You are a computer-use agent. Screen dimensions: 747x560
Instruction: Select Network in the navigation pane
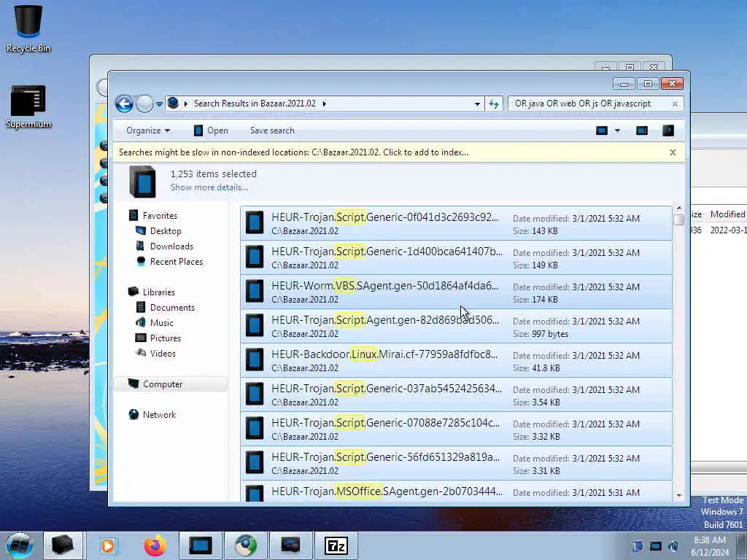[x=159, y=415]
